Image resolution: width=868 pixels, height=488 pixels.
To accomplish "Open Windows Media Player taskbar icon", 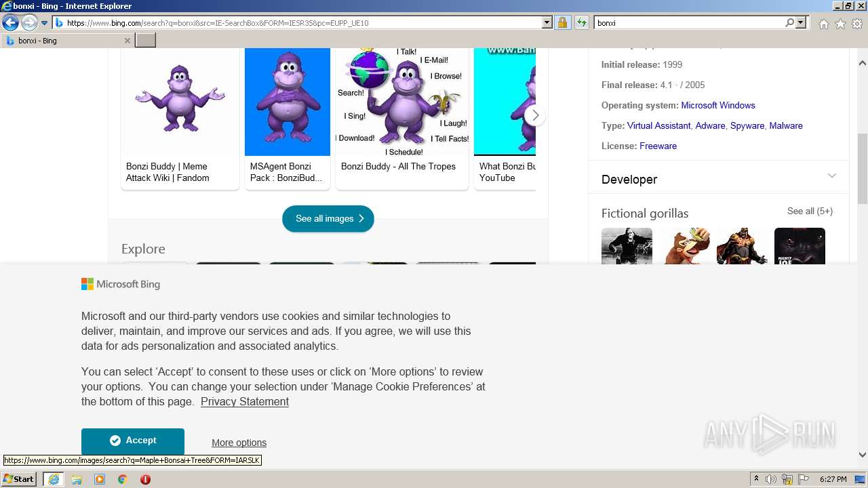I will (100, 479).
